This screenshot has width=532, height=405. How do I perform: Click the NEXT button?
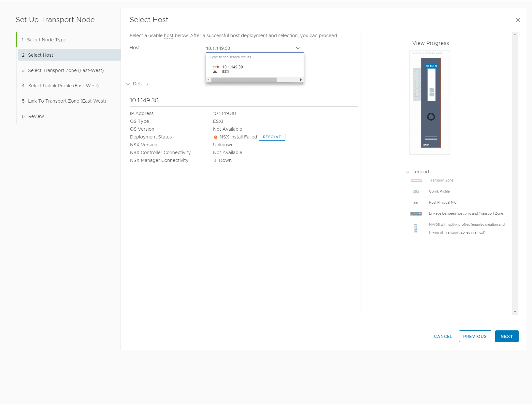(x=507, y=336)
